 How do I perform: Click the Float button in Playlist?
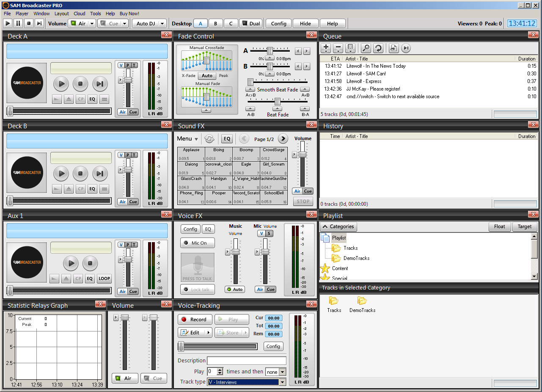[500, 226]
